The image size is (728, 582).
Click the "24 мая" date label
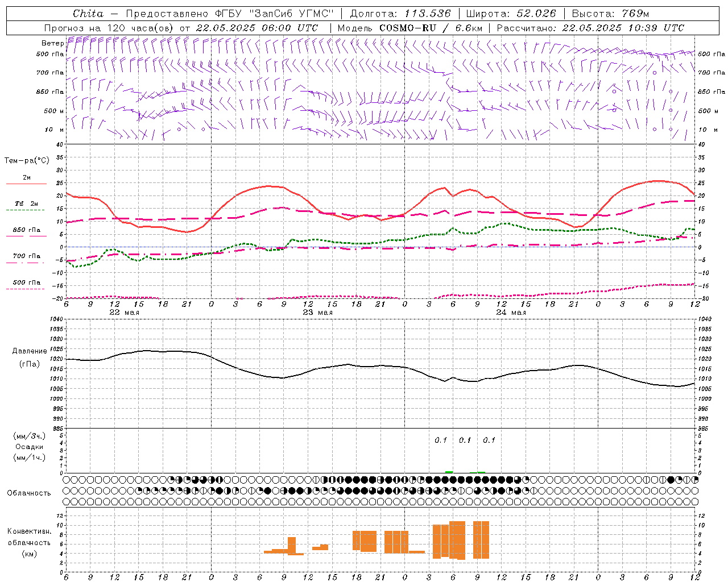(x=511, y=313)
